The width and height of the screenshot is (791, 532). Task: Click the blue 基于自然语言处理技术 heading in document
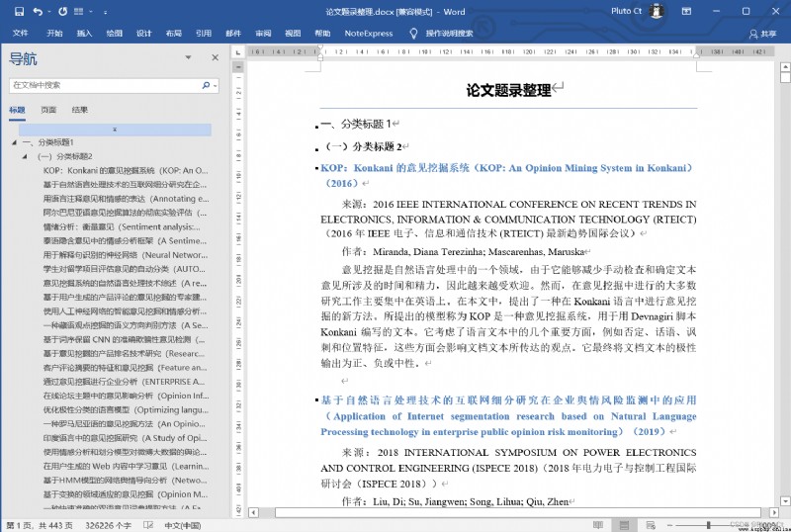point(508,416)
